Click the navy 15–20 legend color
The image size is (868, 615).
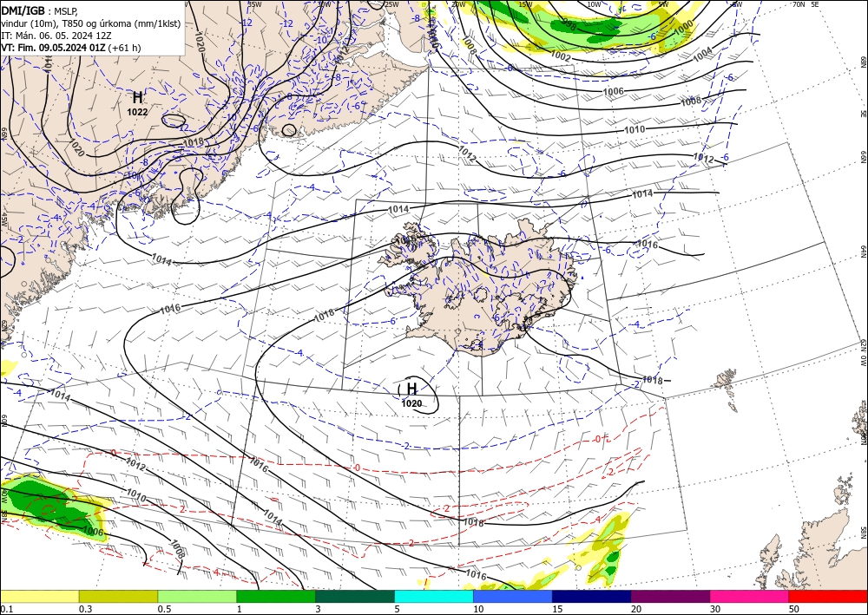(591, 597)
